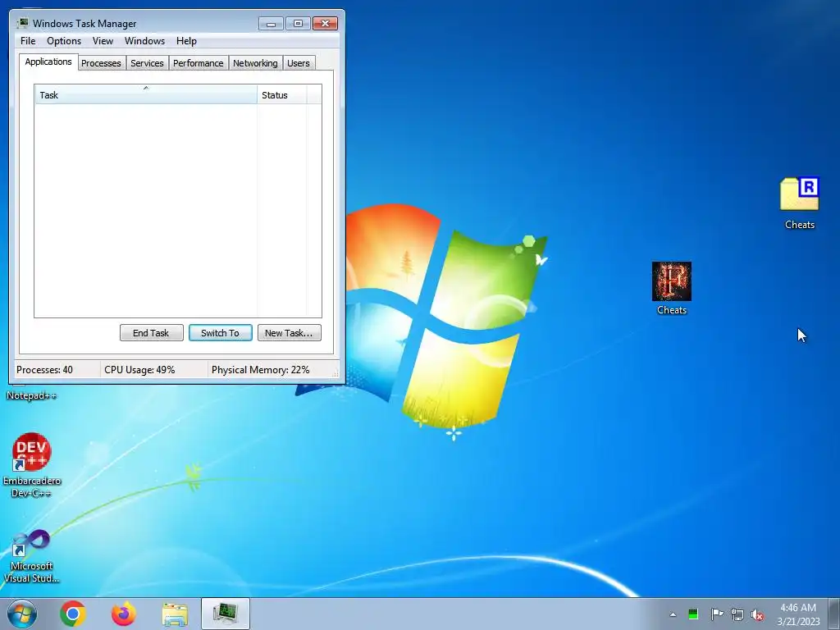Open the Options menu
Image resolution: width=840 pixels, height=630 pixels.
click(x=64, y=41)
